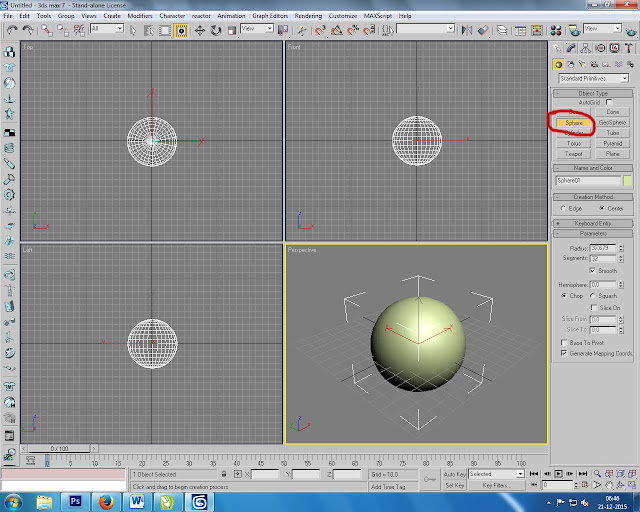Open the Modifiers menu
640x512 pixels.
click(140, 16)
